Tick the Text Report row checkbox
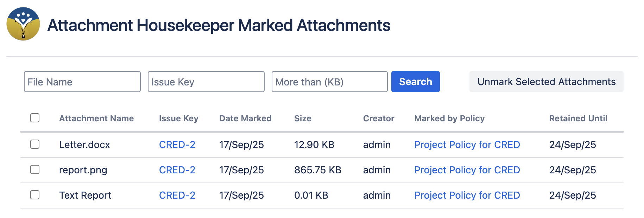The width and height of the screenshot is (644, 218). tap(35, 195)
